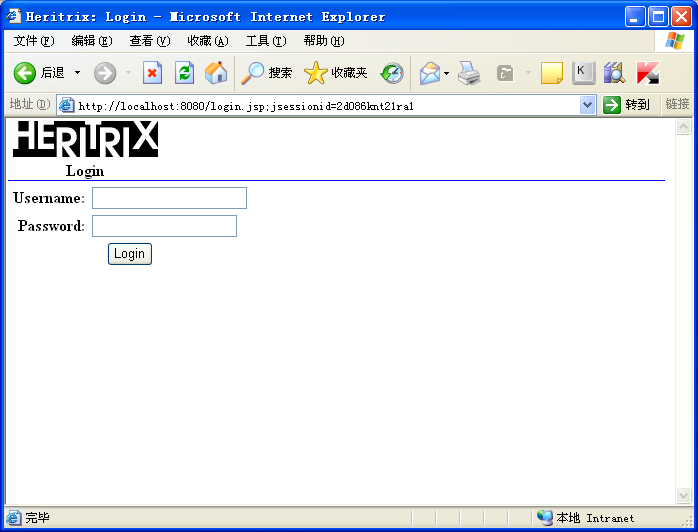Click the 完毕 status bar text

click(37, 518)
